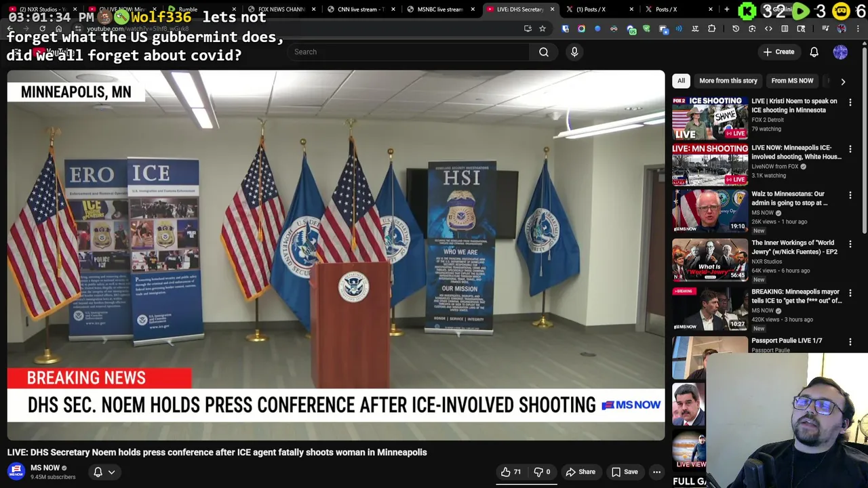Open 'Passport Paulie LIVE 1/7' title
Viewport: 868px width, 488px height.
click(787, 340)
